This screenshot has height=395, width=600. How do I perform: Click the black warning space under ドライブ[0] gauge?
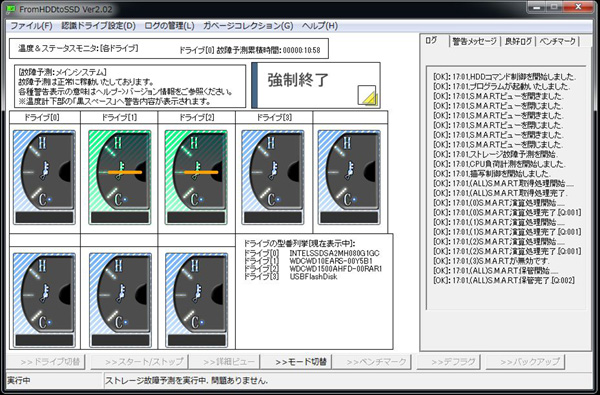pyautogui.click(x=44, y=217)
